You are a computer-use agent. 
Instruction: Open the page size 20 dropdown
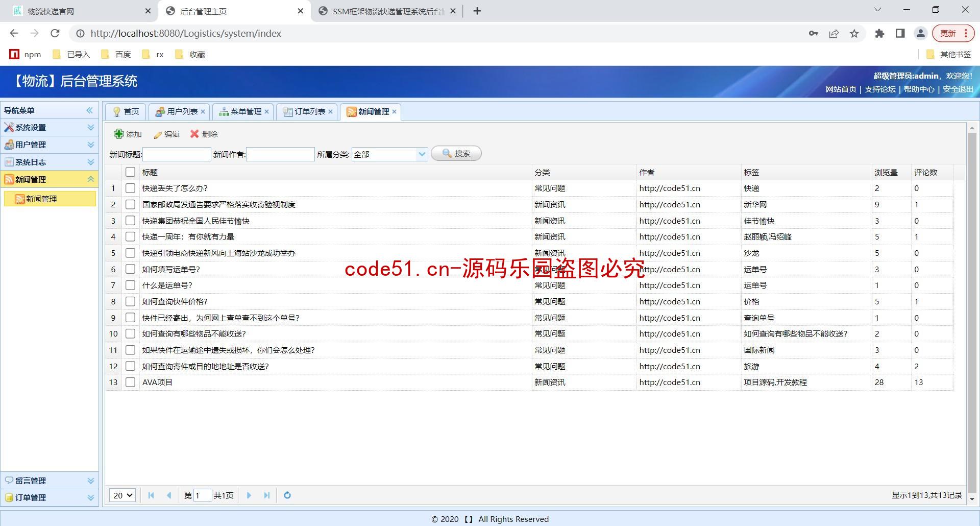click(x=122, y=495)
